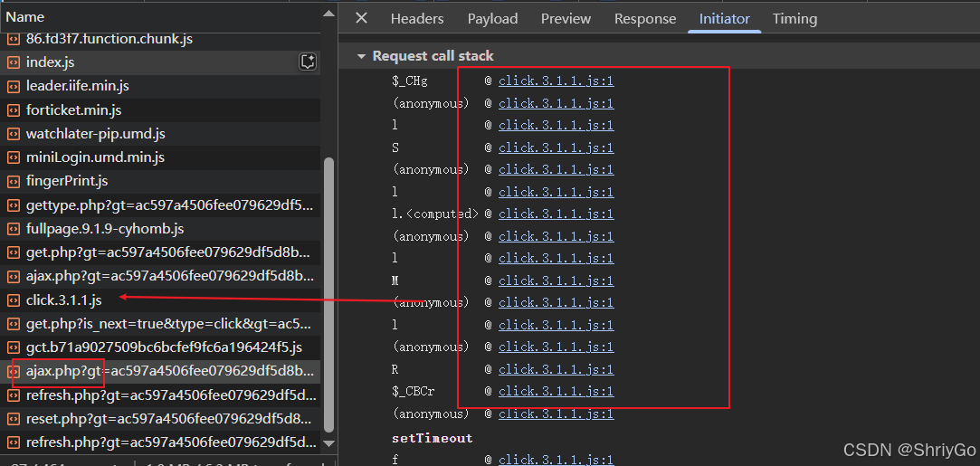Switch to the Headers tab
The width and height of the screenshot is (980, 466).
[x=417, y=19]
